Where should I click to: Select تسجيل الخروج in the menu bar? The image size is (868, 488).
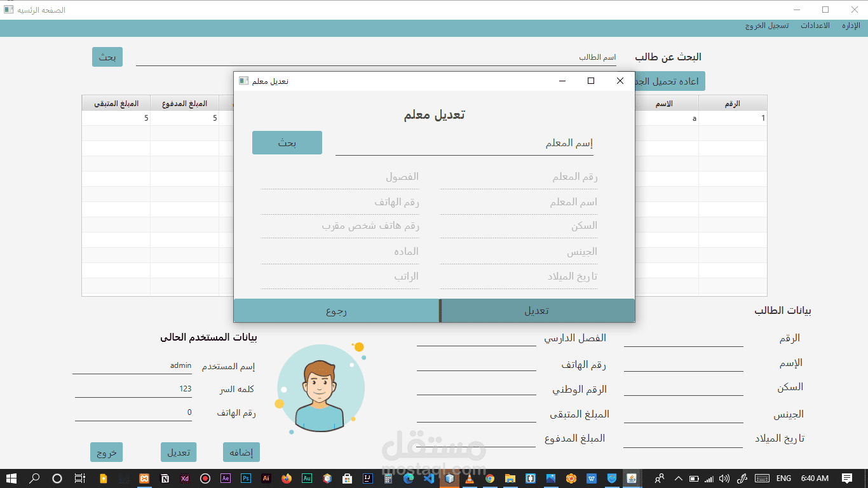point(767,26)
